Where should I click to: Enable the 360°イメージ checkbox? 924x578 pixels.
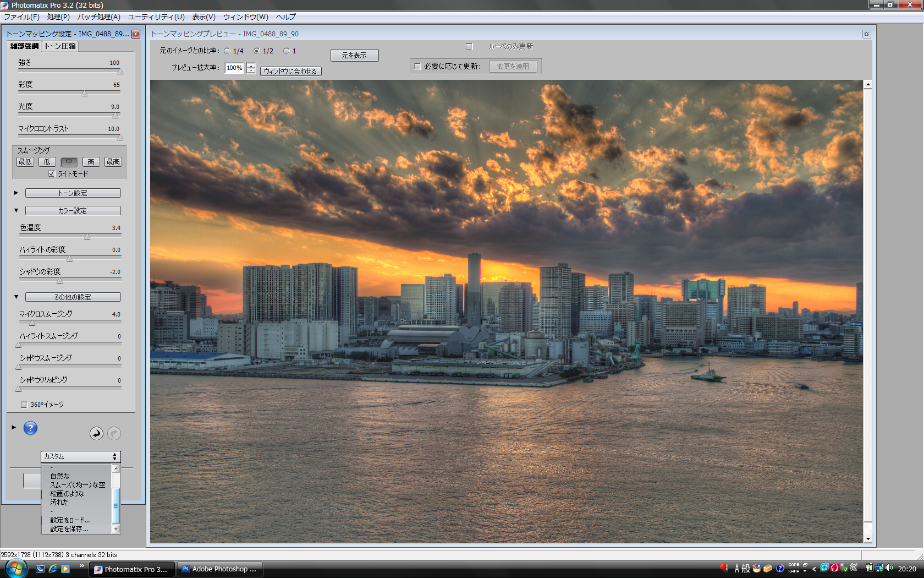point(24,405)
